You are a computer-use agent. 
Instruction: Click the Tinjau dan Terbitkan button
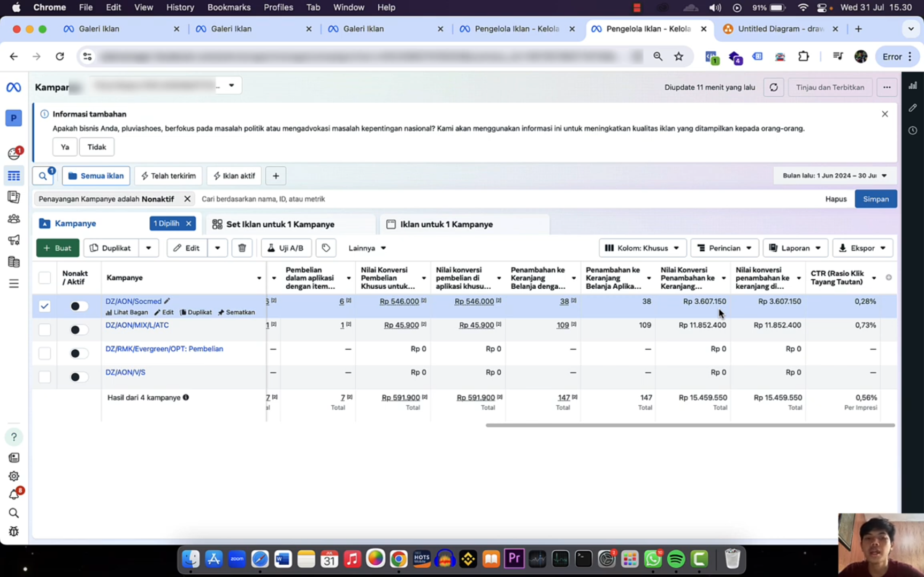pyautogui.click(x=830, y=87)
